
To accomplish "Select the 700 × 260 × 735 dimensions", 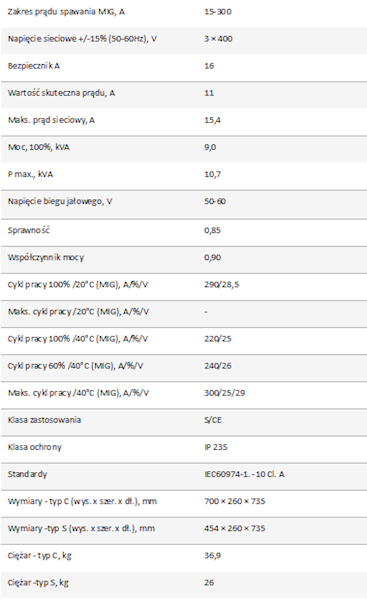I will point(235,501).
